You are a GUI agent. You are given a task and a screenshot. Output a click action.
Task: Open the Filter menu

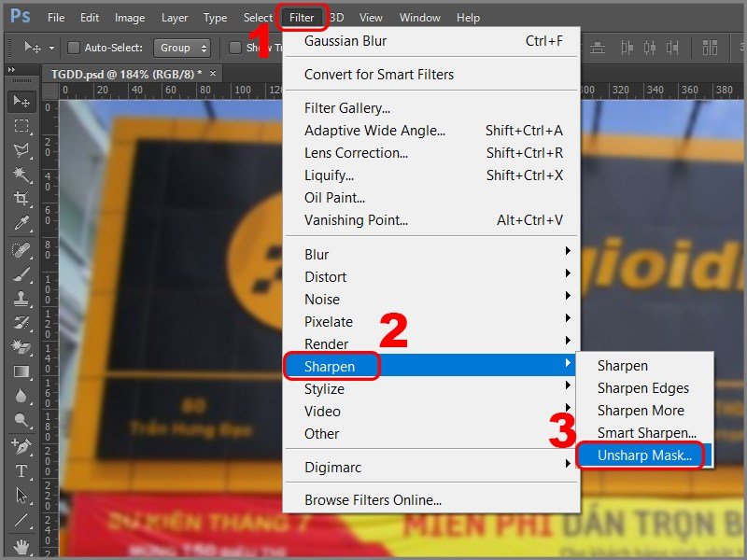302,18
